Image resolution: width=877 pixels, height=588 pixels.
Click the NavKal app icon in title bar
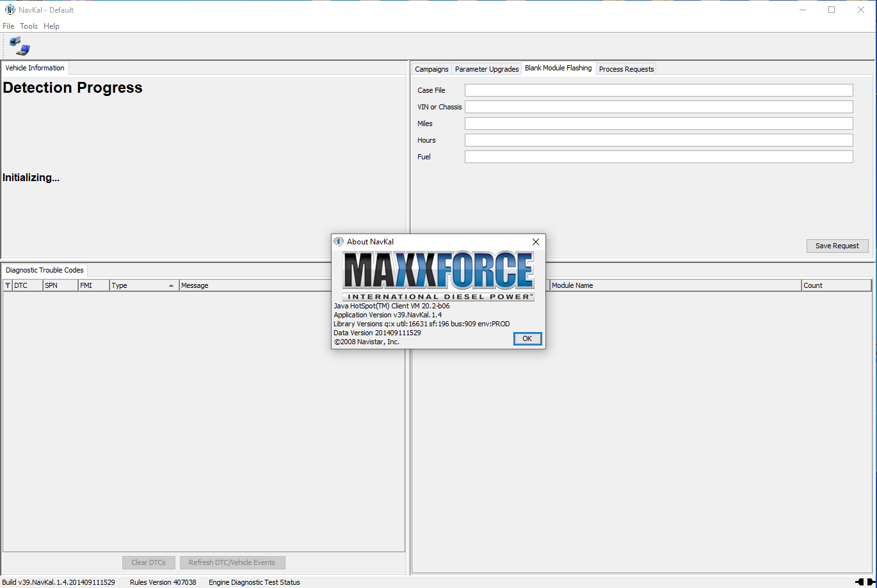10,10
